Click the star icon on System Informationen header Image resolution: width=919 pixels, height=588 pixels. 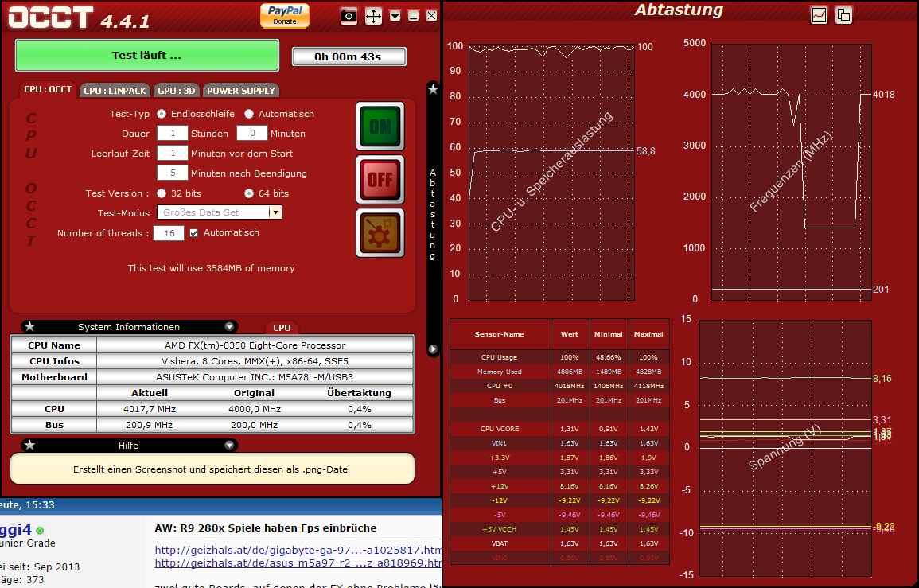point(30,326)
